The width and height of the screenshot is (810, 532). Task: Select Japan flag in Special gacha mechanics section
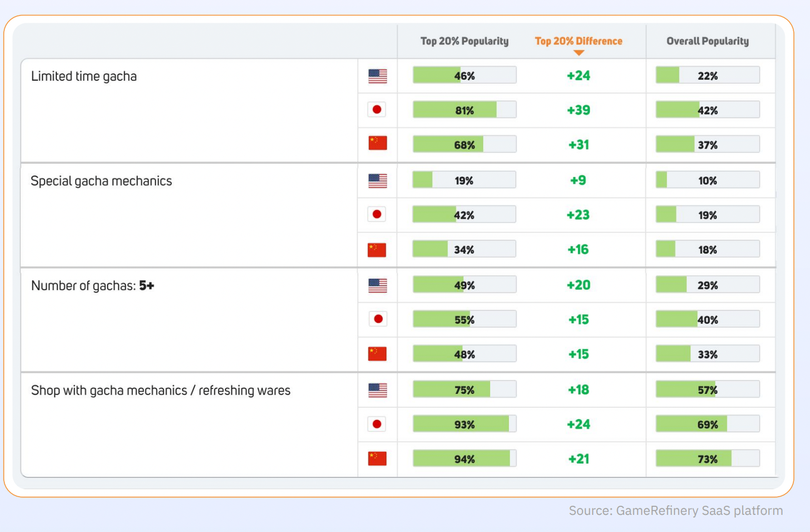(x=377, y=215)
